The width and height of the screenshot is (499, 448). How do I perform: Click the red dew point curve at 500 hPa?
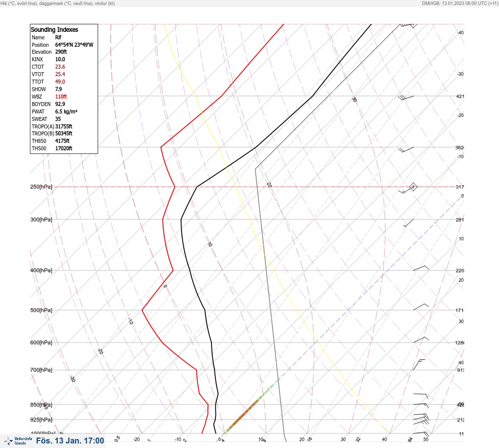(142, 310)
